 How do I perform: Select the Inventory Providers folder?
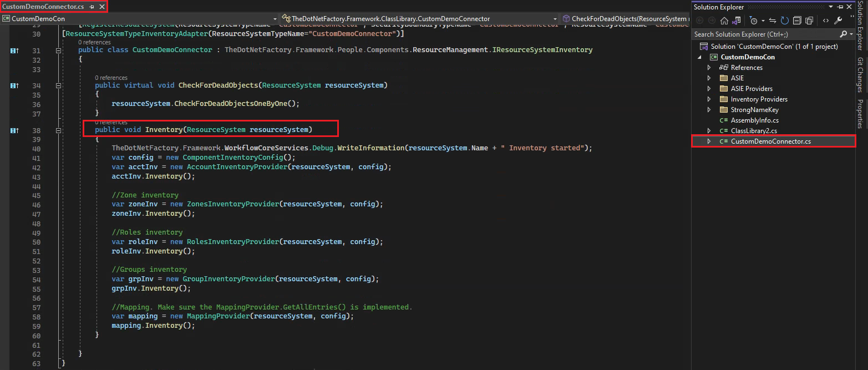(759, 99)
